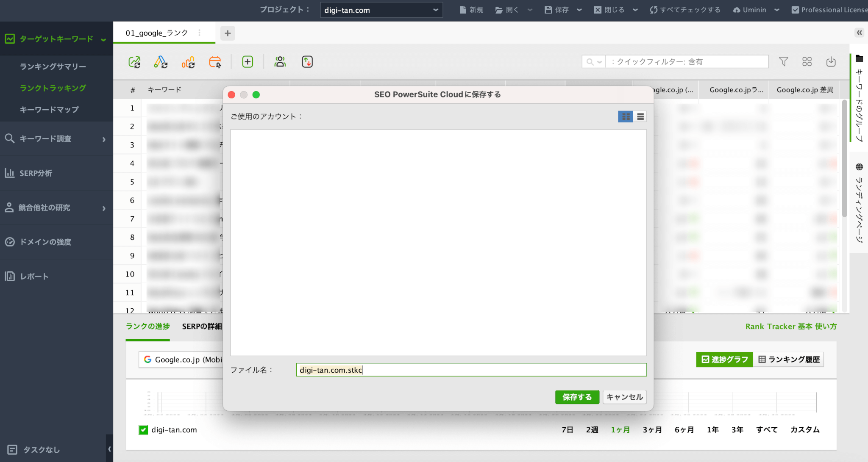Switch dialog to thumbnail grid view
Viewport: 868px width, 462px height.
point(626,116)
